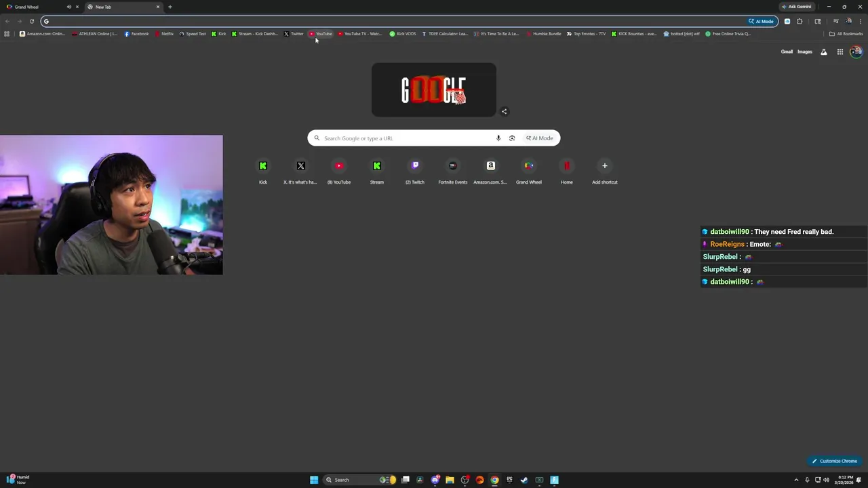Open the Kick bookmark
This screenshot has width=868, height=488.
[218, 34]
